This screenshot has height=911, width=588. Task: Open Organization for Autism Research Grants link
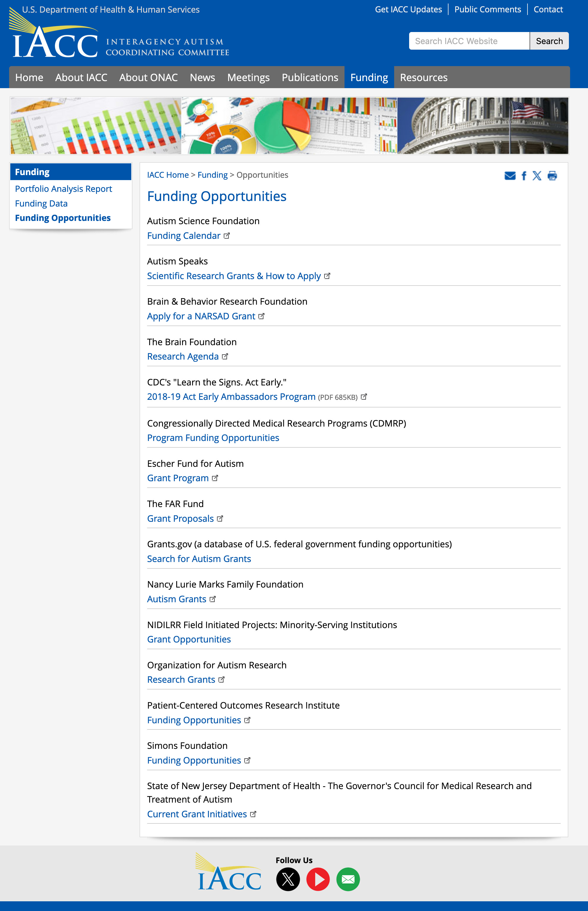pos(182,680)
